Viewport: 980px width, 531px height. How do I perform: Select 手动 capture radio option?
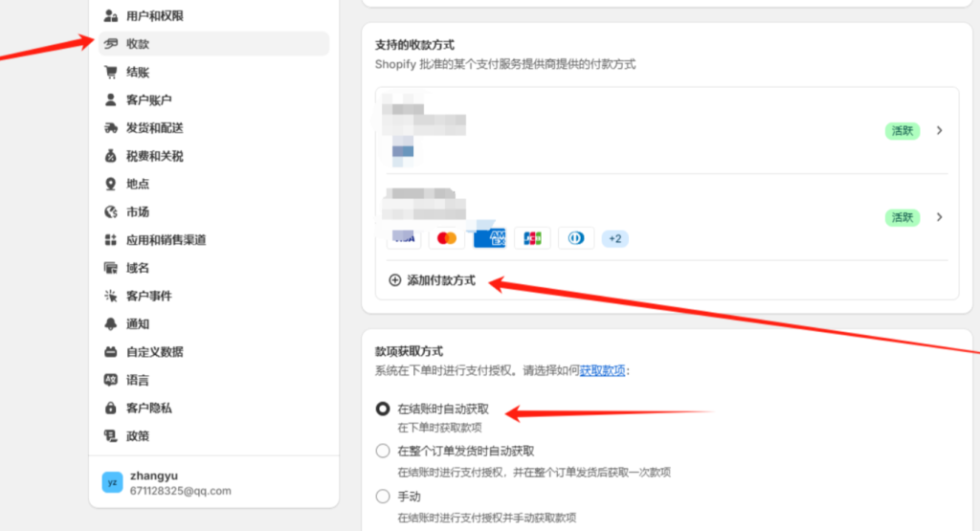[383, 497]
